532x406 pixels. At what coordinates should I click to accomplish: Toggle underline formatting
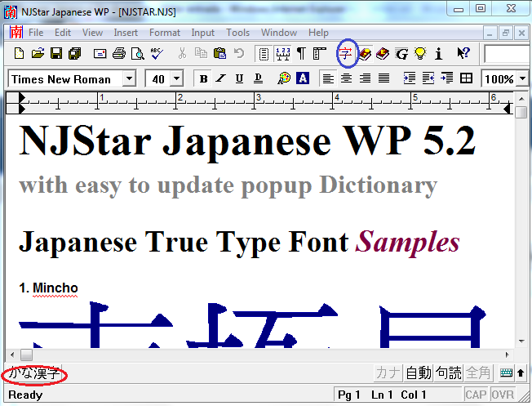coord(239,78)
